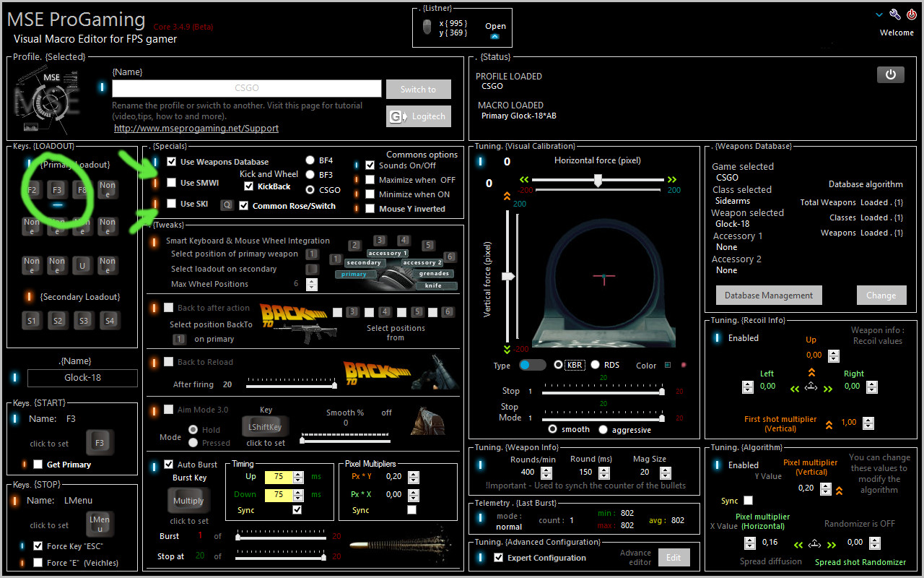Adjust Rounds/min stepper
This screenshot has height=578, width=924.
(546, 472)
